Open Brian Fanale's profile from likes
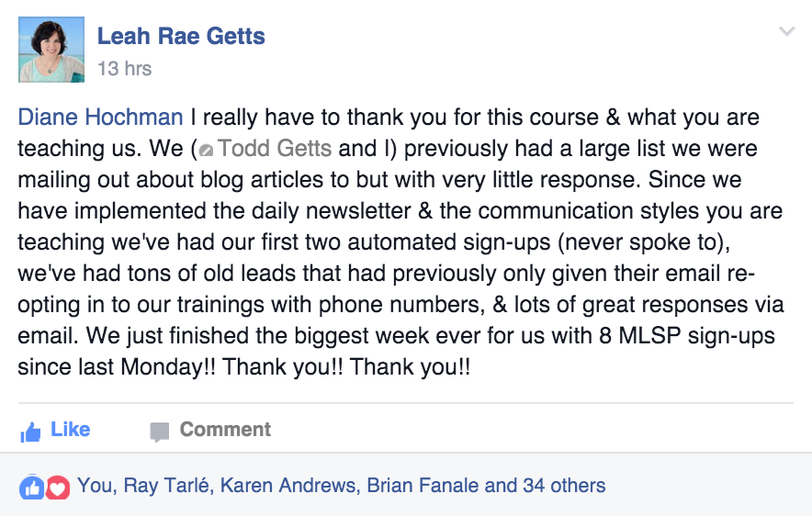Viewport: 812px width, 516px height. [423, 486]
